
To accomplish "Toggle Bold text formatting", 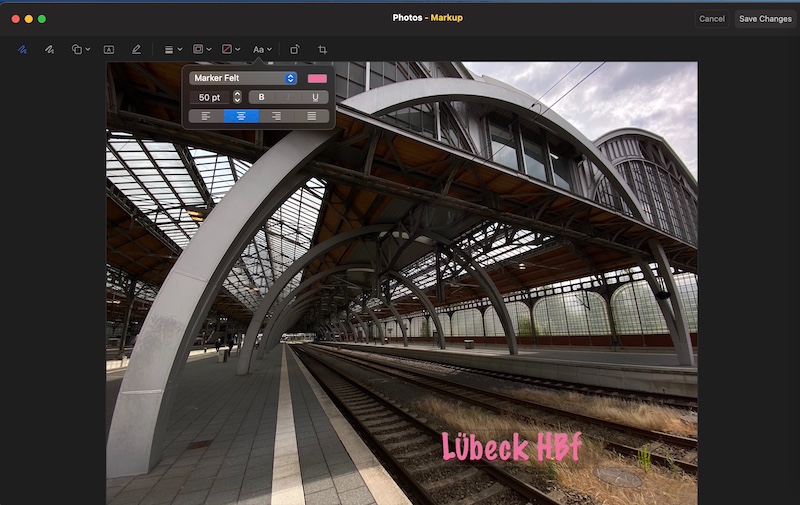I will (x=262, y=97).
